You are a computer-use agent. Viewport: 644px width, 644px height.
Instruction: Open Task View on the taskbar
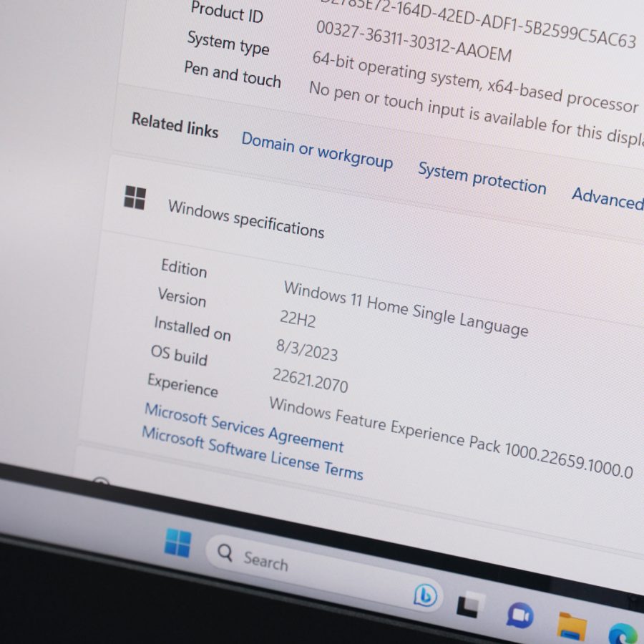471,605
